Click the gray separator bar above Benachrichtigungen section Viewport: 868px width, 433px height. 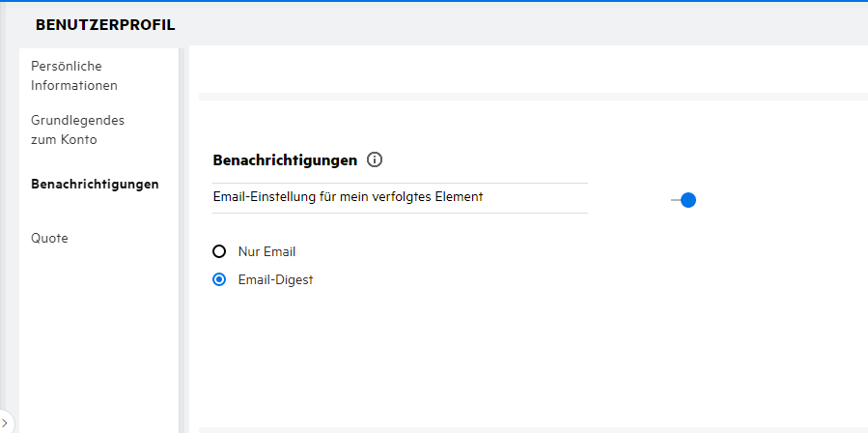pos(531,97)
